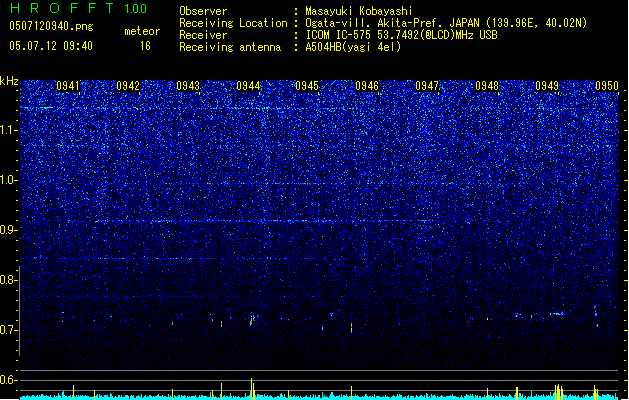The image size is (629, 400).
Task: Select the filename 0507120940.png
Action: 51,26
